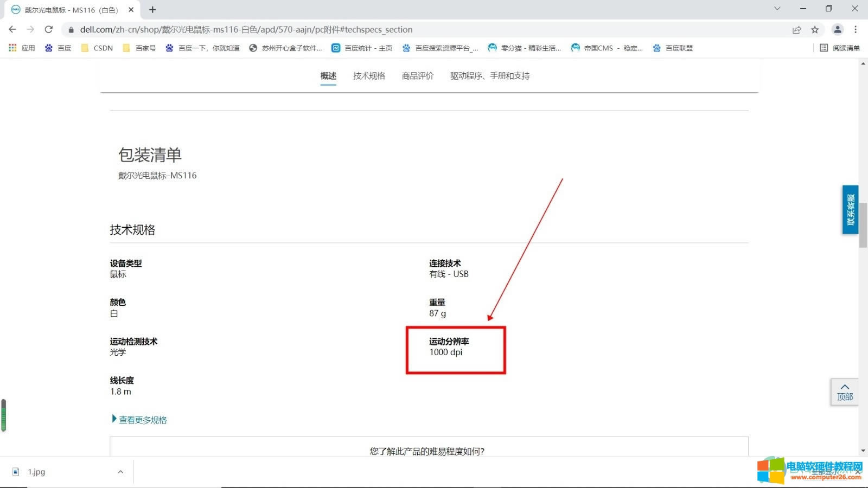Open the 阅读清单 reading list

(840, 48)
